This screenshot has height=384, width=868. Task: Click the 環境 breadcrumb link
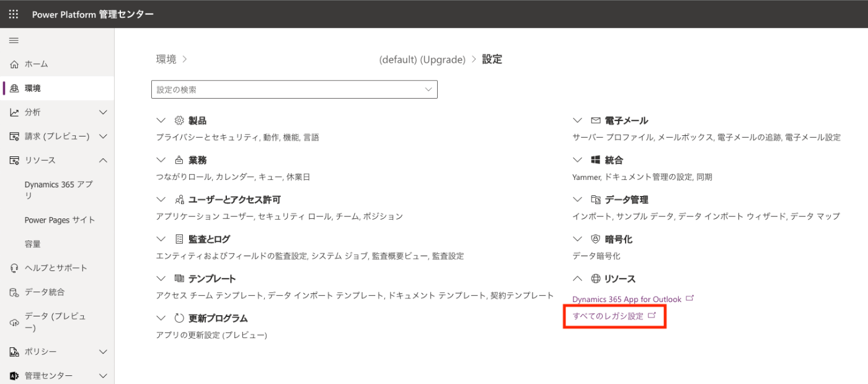point(166,60)
